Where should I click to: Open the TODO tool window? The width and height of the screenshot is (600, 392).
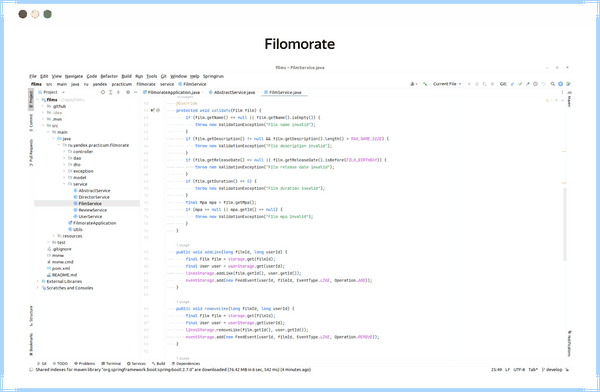click(x=60, y=363)
